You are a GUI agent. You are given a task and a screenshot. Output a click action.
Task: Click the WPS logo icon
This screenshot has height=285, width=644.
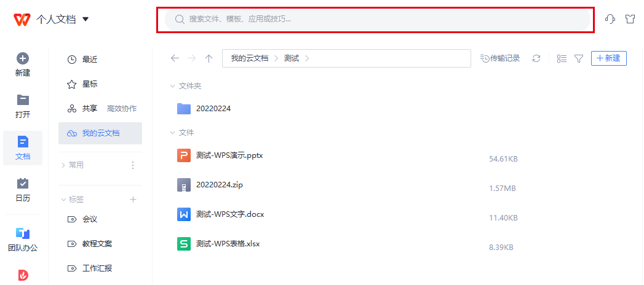click(22, 19)
